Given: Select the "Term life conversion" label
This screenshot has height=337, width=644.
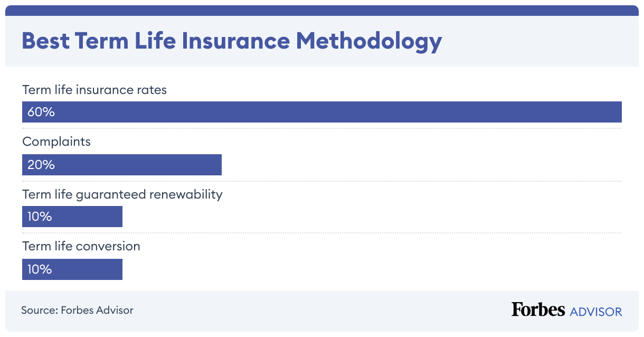Looking at the screenshot, I should (x=81, y=246).
